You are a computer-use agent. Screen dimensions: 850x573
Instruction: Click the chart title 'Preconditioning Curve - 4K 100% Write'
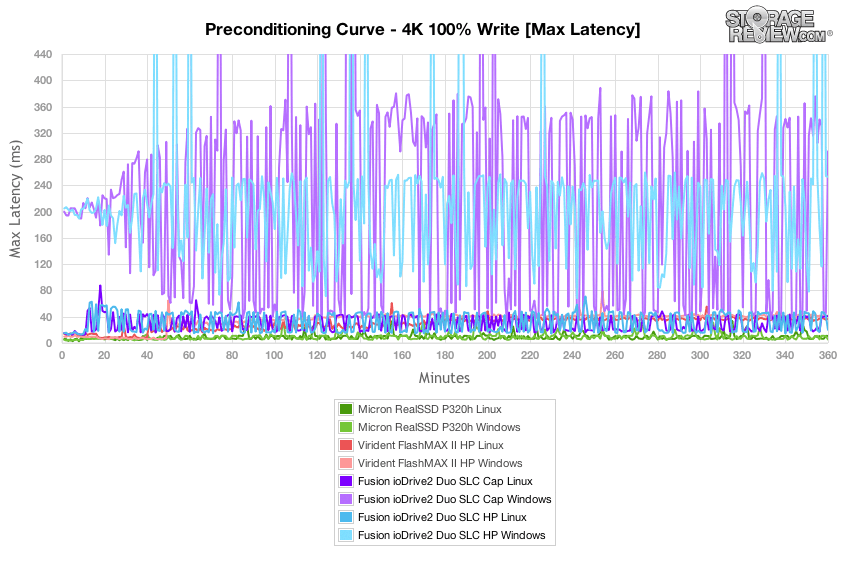pos(422,29)
